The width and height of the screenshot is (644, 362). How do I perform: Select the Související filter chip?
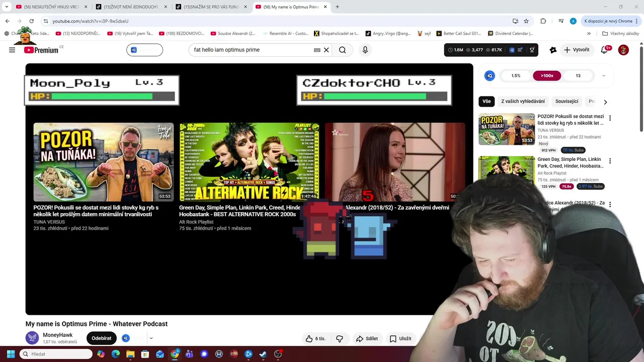(567, 101)
